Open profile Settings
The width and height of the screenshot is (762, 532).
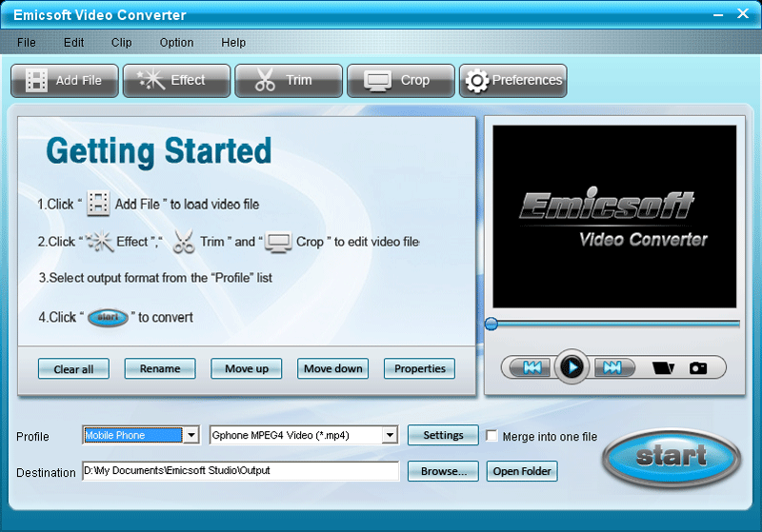pos(443,435)
